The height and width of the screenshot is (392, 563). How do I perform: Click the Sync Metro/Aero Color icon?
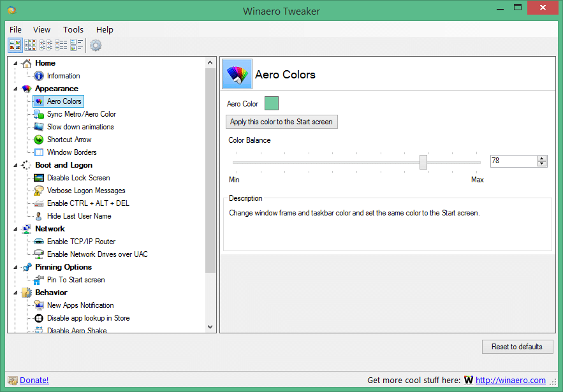coord(39,114)
